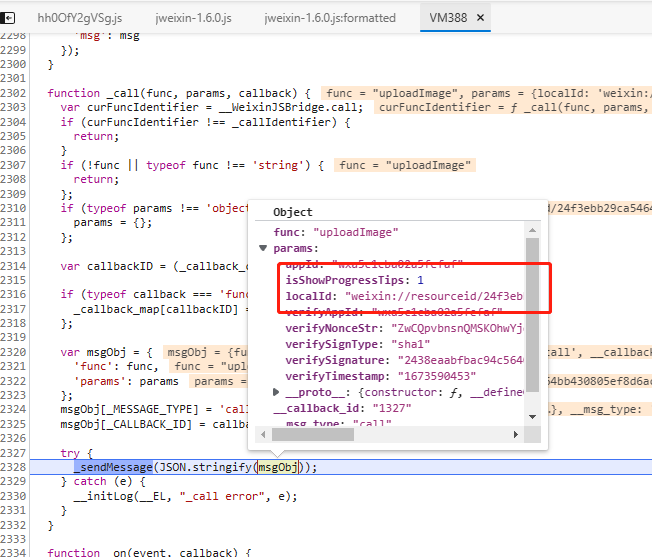Click the _sendMessage call on line 2328
652x557 pixels.
[114, 467]
